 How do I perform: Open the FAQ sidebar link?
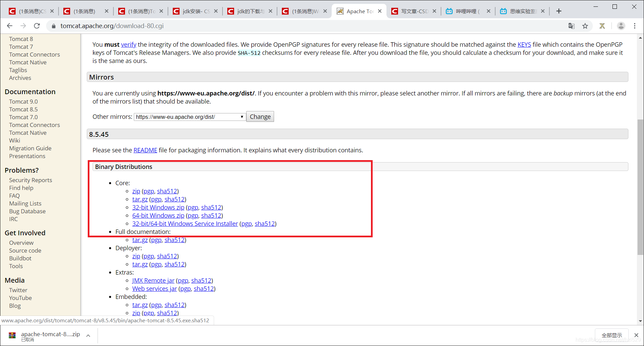click(14, 196)
